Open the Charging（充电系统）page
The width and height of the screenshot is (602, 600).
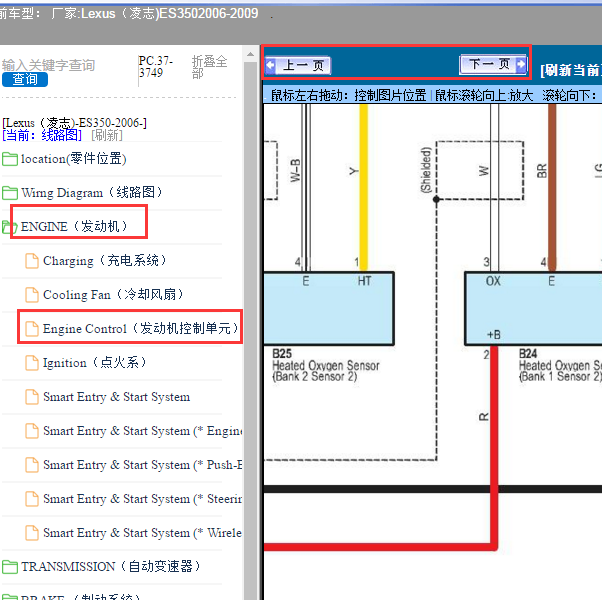(104, 260)
